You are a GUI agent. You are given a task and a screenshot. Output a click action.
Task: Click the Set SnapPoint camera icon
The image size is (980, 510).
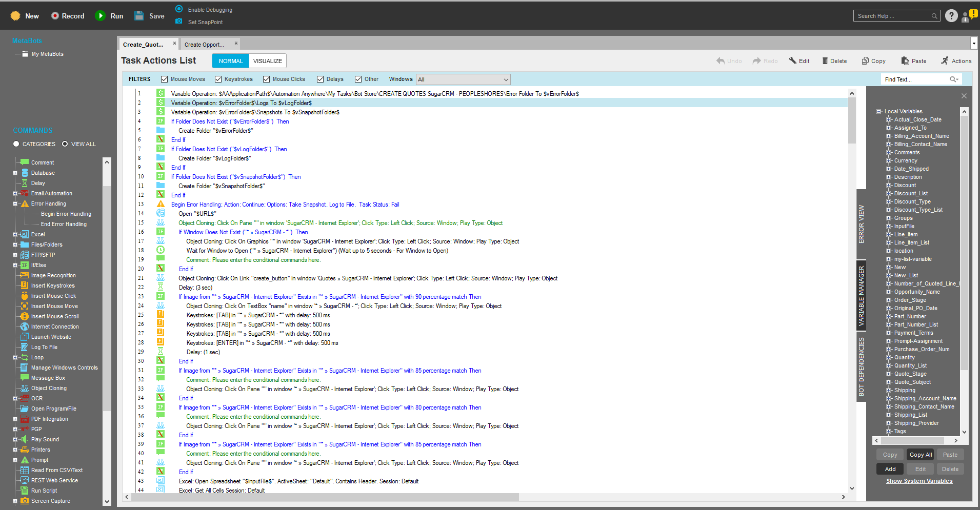(x=179, y=22)
